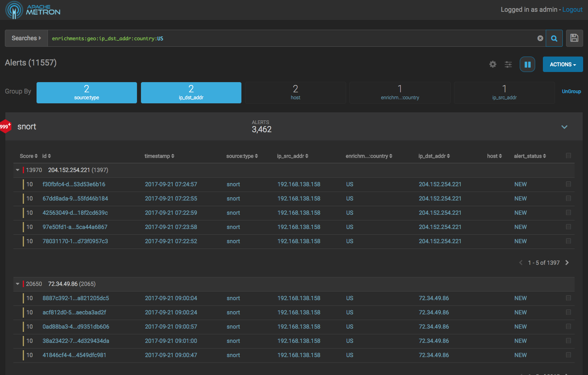Pause alert polling with the pause button
Viewport: 588px width, 375px height.
click(527, 64)
